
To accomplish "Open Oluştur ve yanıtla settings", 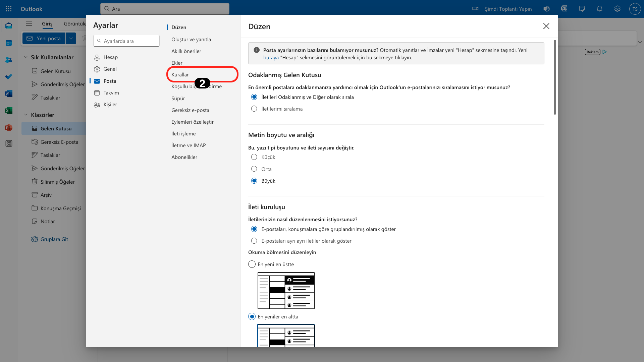I will 191,39.
